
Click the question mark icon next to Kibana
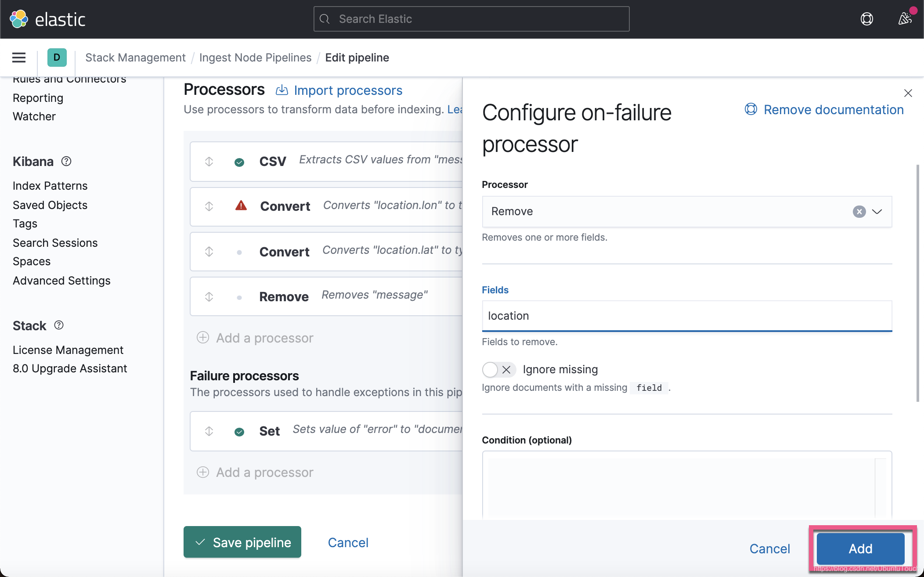pos(66,161)
